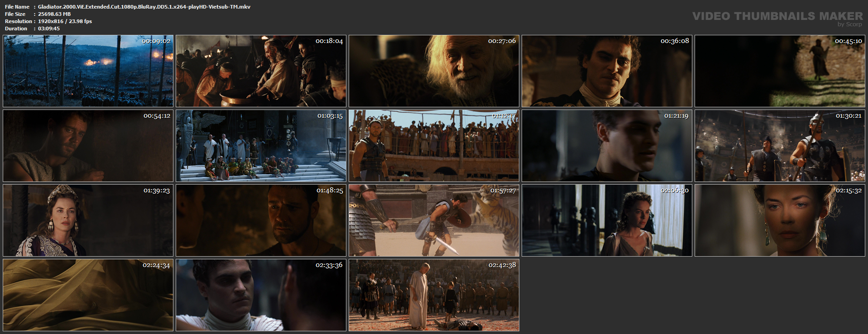868x334 pixels.
Task: Select the thumbnail at 00:18:04
Action: 261,71
